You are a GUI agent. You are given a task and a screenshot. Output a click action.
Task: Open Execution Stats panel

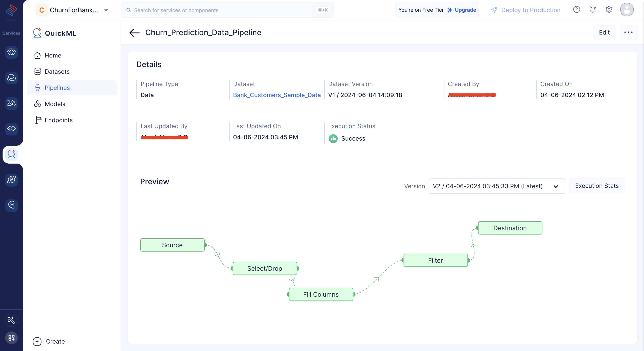[x=597, y=186]
